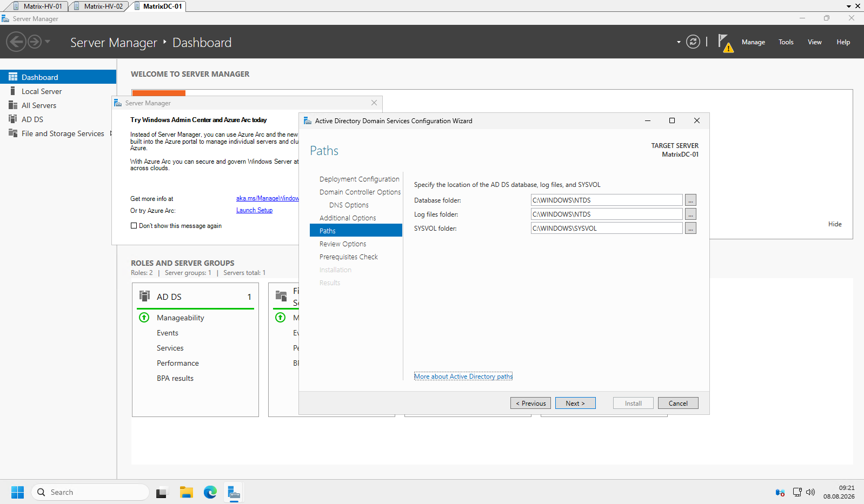This screenshot has width=864, height=504.
Task: Open Task View from the taskbar
Action: (x=162, y=493)
